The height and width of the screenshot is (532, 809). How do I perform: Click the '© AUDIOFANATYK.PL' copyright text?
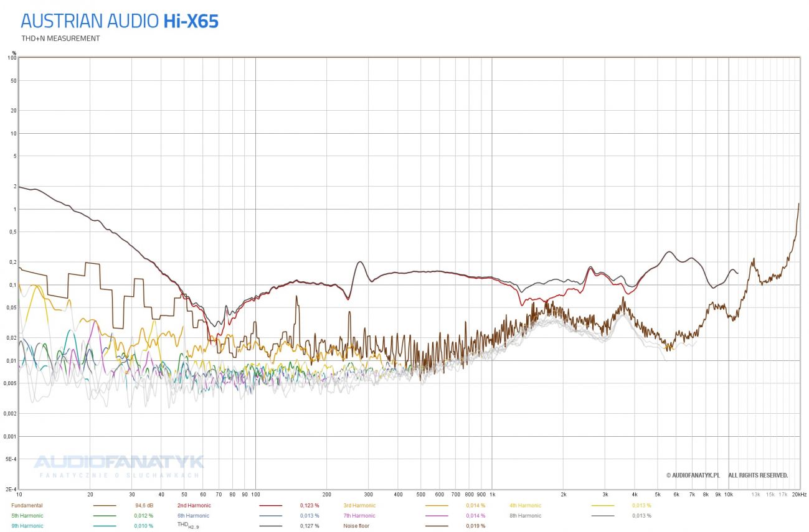(693, 475)
